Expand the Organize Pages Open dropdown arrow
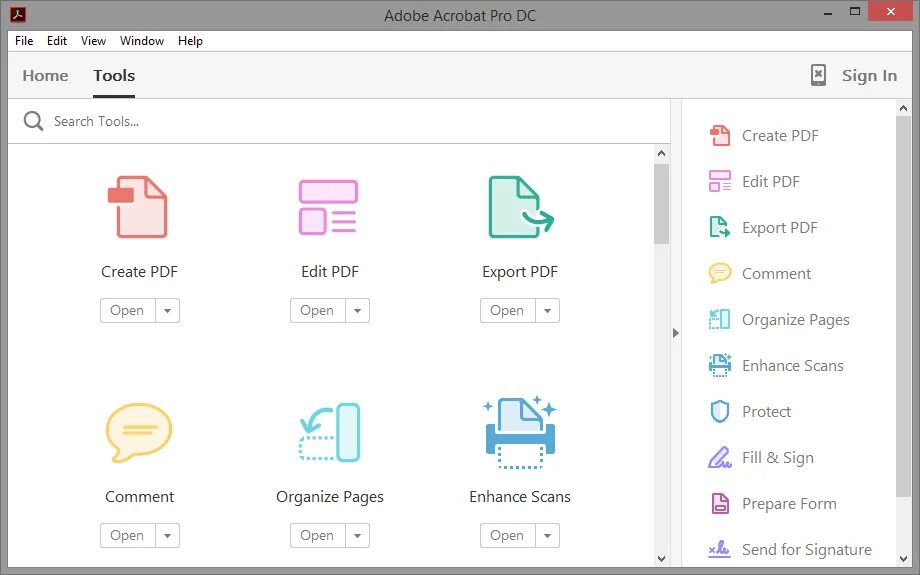Image resolution: width=920 pixels, height=575 pixels. (358, 536)
